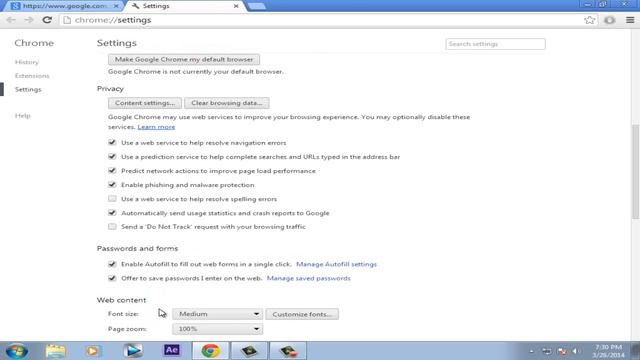
Task: Toggle offer to save passwords checkbox
Action: tap(112, 278)
